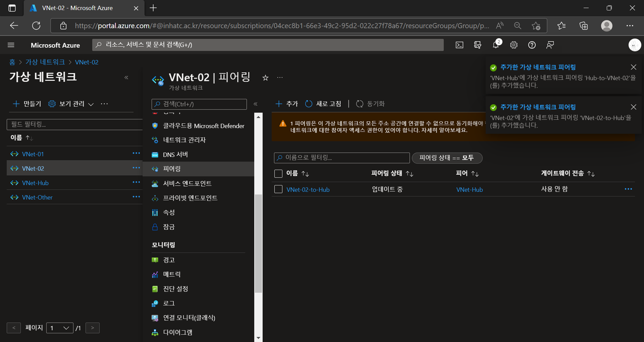Image resolution: width=644 pixels, height=342 pixels.
Task: Open the browser settings and more menu
Action: pyautogui.click(x=630, y=26)
